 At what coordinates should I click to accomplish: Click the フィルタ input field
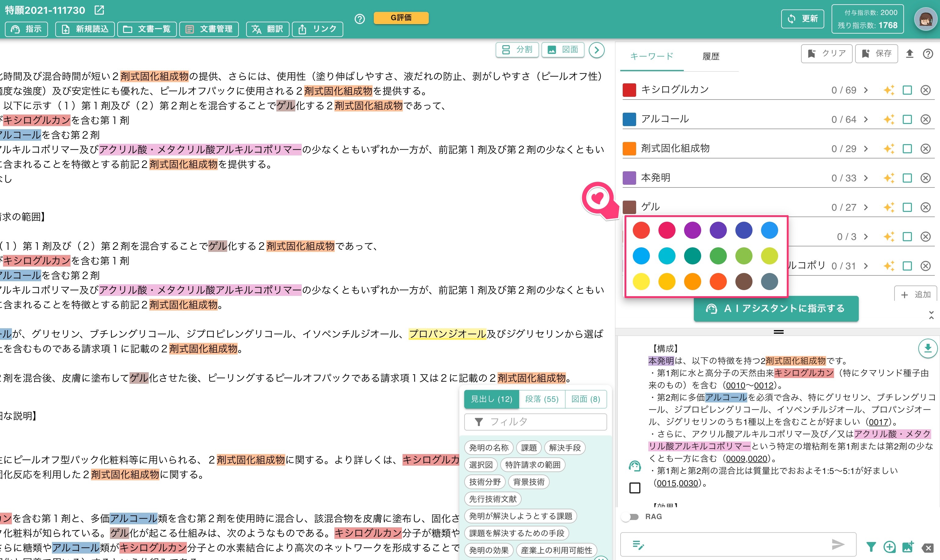point(535,422)
